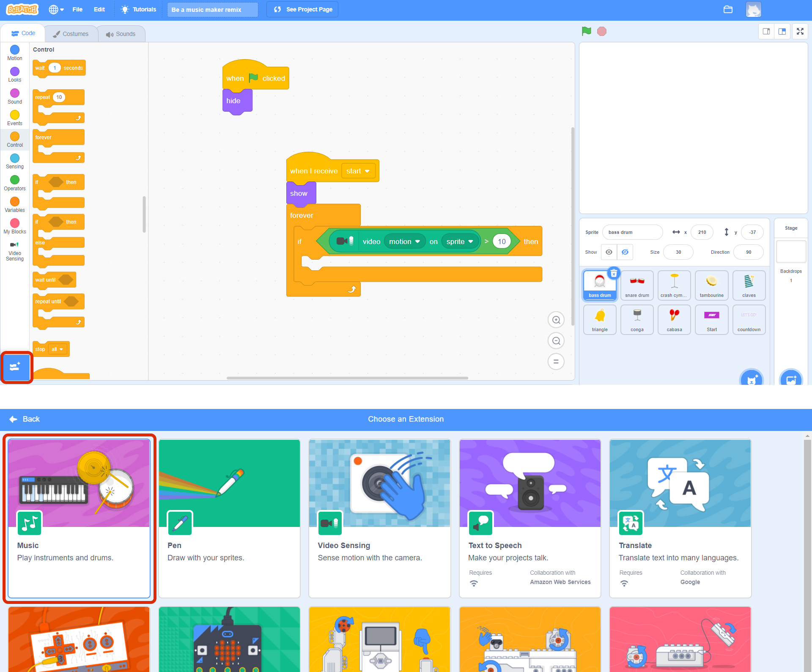Select the Sound block category
The width and height of the screenshot is (812, 672).
click(15, 96)
